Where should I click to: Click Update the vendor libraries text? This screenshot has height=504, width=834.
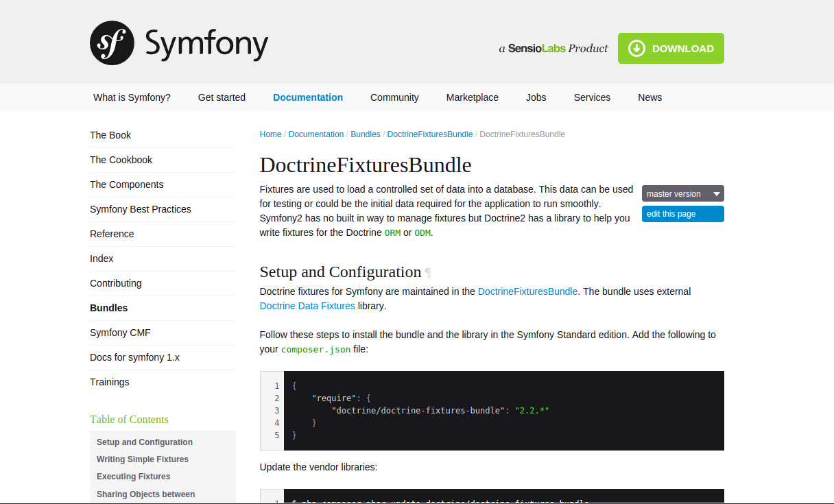tap(318, 467)
